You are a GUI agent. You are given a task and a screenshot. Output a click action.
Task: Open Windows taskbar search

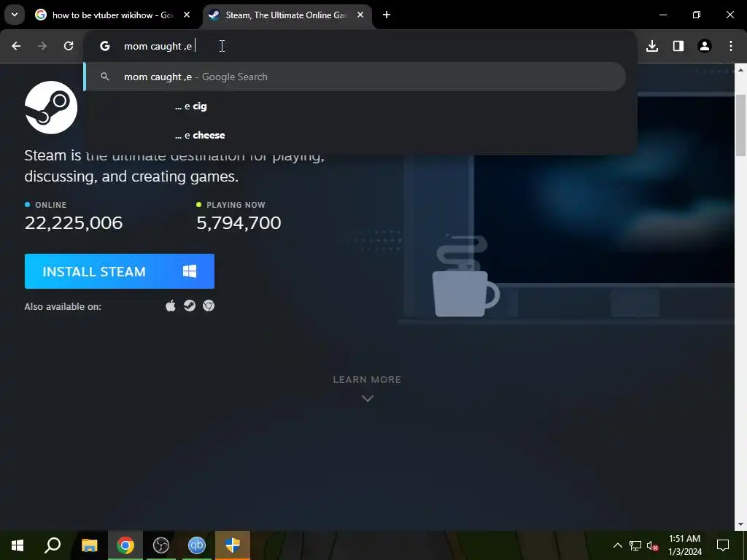(53, 545)
